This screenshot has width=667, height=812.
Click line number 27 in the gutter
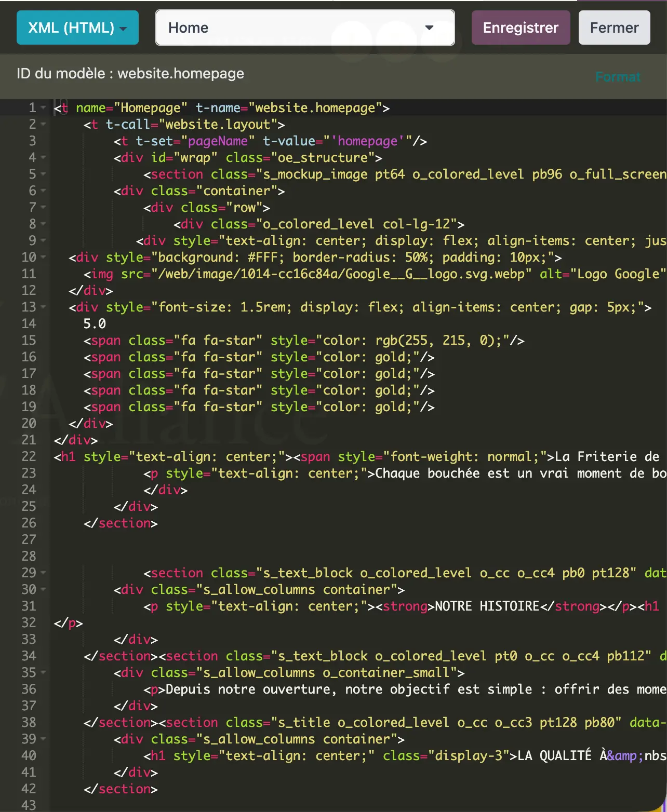(x=29, y=540)
